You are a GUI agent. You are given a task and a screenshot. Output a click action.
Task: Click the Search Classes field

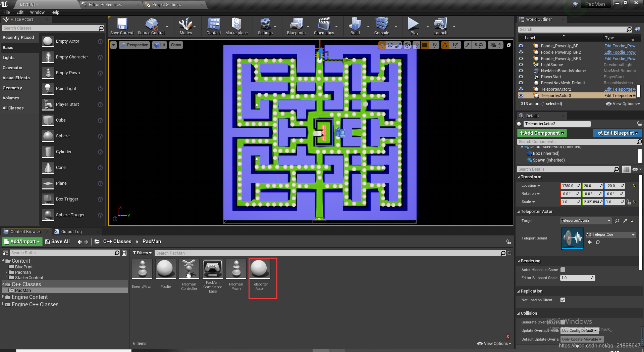click(53, 28)
